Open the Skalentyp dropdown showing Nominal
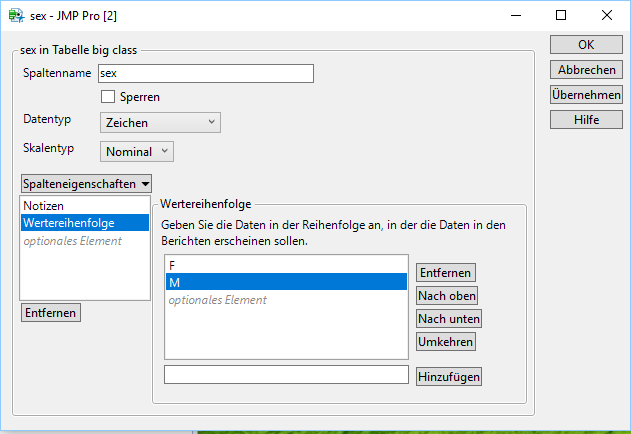This screenshot has width=631, height=434. coord(137,151)
